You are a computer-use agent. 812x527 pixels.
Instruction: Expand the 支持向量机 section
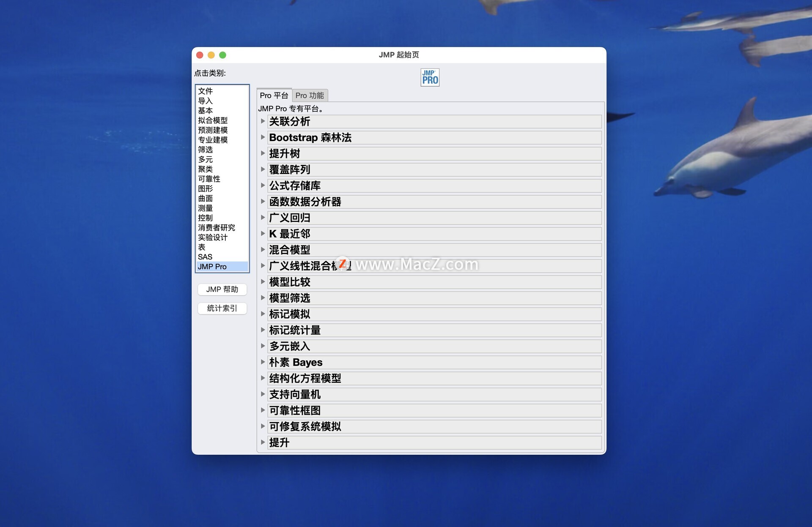tap(263, 394)
